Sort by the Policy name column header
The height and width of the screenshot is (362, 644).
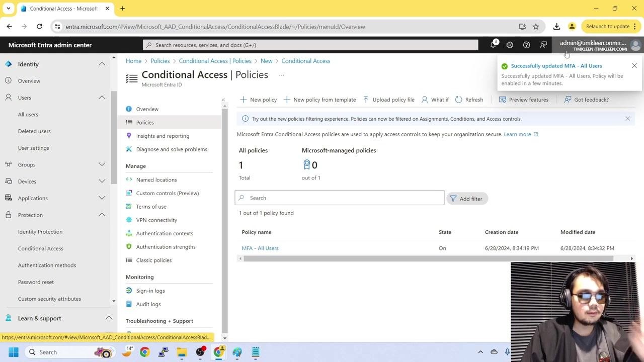pos(257,232)
